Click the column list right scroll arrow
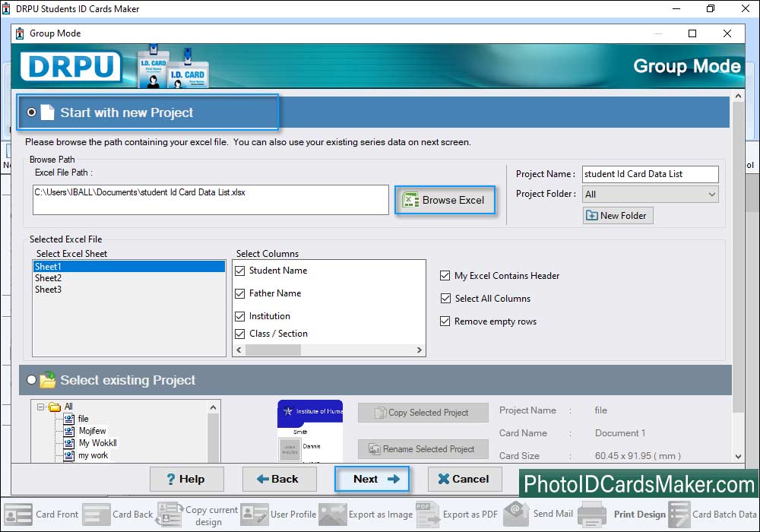Image resolution: width=760 pixels, height=532 pixels. point(420,350)
